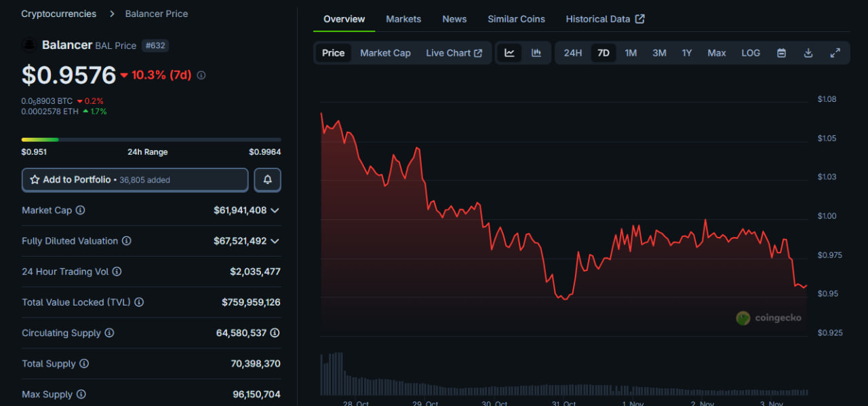Select the 24H time range
868x406 pixels.
click(x=572, y=53)
